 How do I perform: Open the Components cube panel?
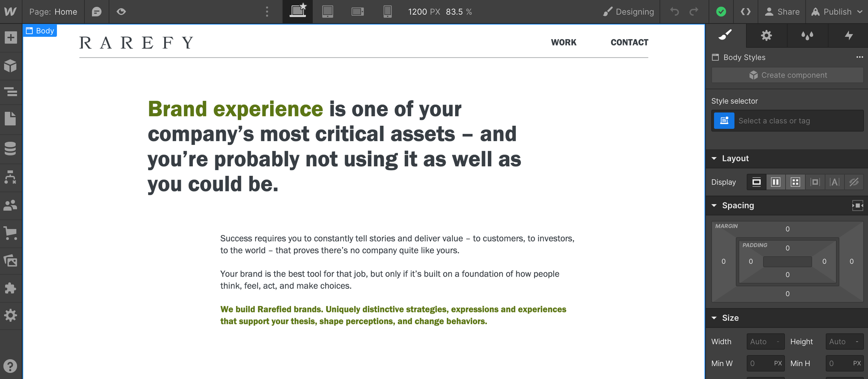pos(11,66)
